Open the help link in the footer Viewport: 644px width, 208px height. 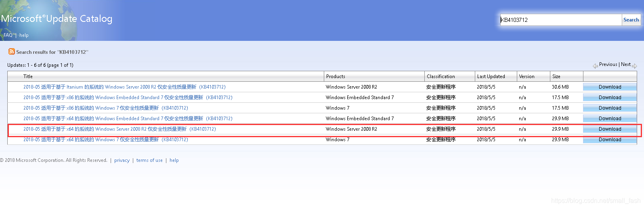[x=174, y=160]
